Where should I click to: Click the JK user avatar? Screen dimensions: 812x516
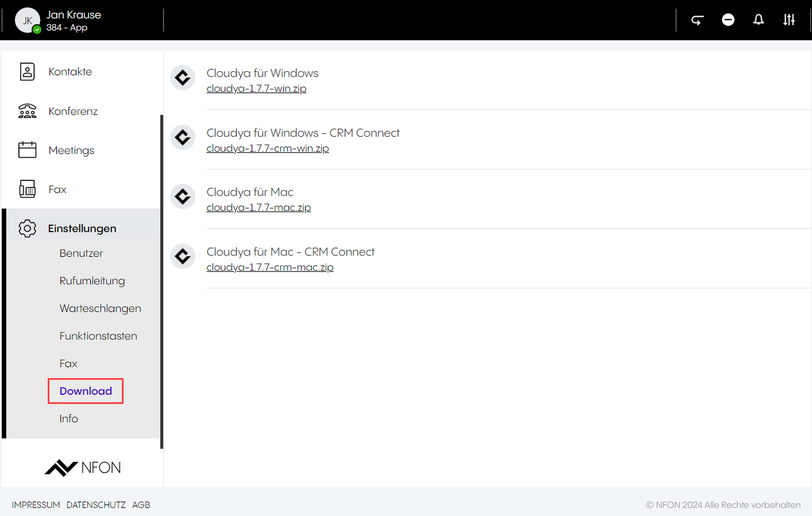click(x=27, y=20)
